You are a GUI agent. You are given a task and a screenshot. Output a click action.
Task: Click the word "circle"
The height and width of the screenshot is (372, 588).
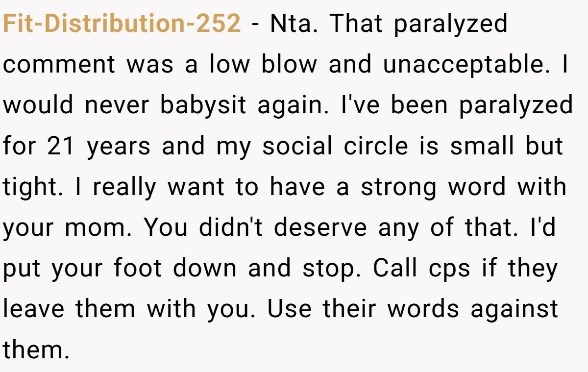376,146
